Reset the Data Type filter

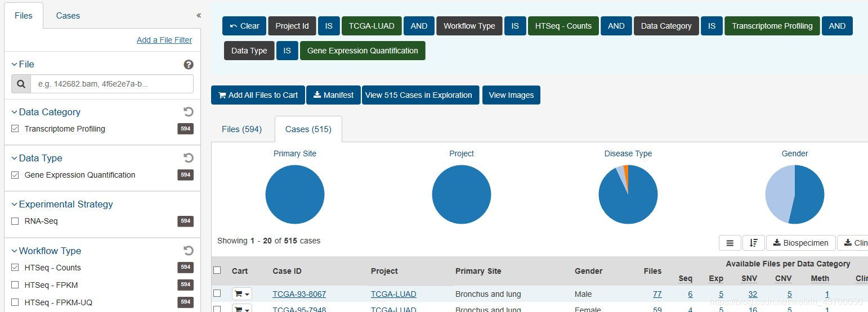click(189, 158)
